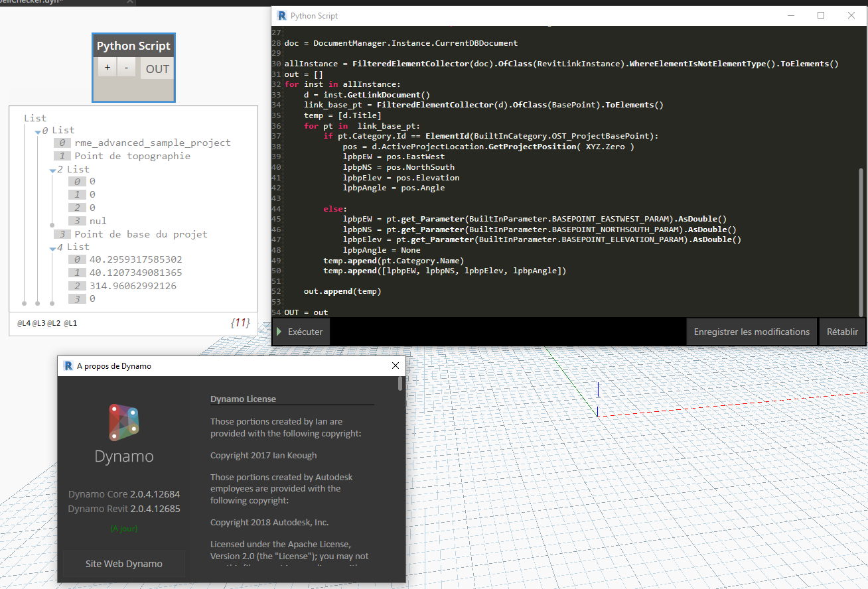Maximize the Python Script editor window
The height and width of the screenshot is (589, 868).
click(x=821, y=15)
